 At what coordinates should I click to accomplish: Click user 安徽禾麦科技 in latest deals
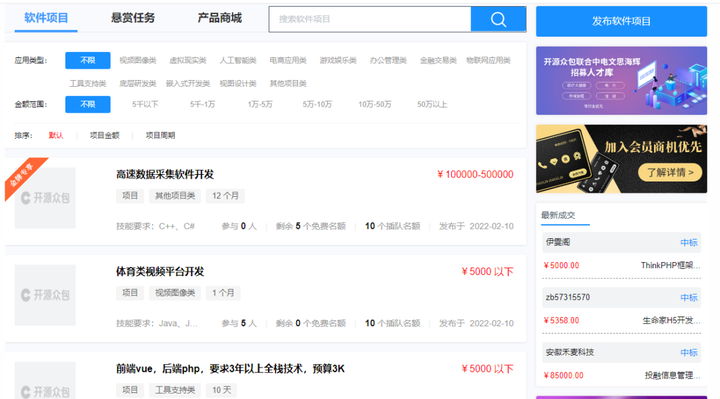(x=569, y=353)
